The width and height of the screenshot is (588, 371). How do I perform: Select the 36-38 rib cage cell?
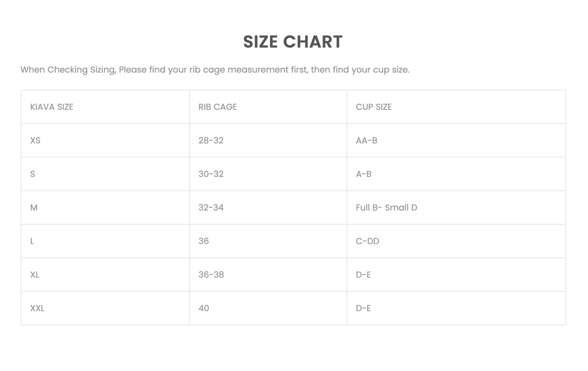pyautogui.click(x=211, y=275)
